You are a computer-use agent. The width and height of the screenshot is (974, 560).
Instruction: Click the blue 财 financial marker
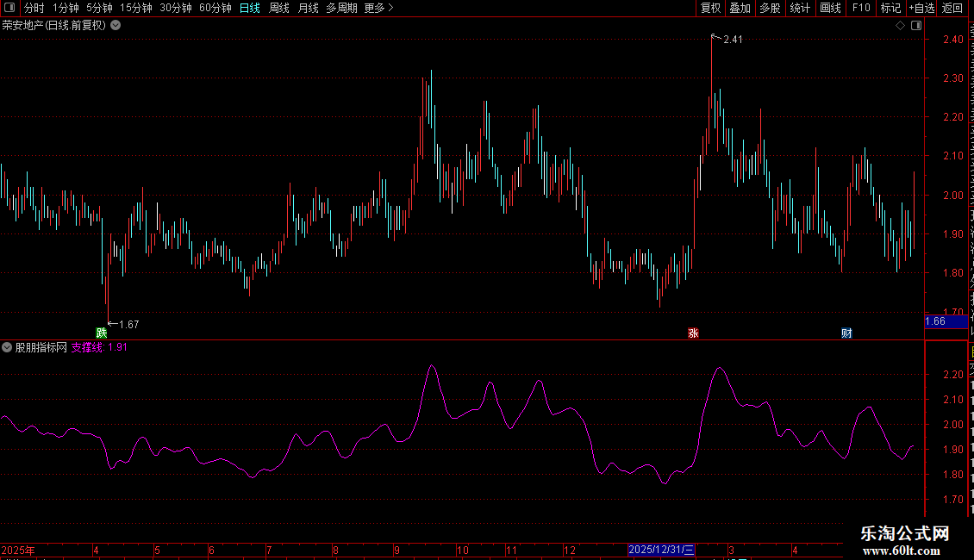(846, 333)
